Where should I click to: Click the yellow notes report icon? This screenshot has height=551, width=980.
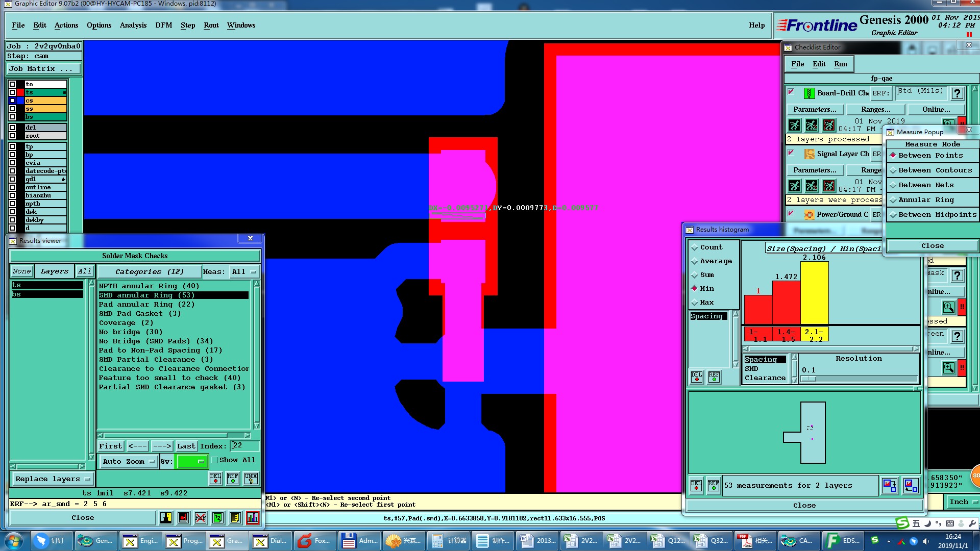[x=235, y=518]
